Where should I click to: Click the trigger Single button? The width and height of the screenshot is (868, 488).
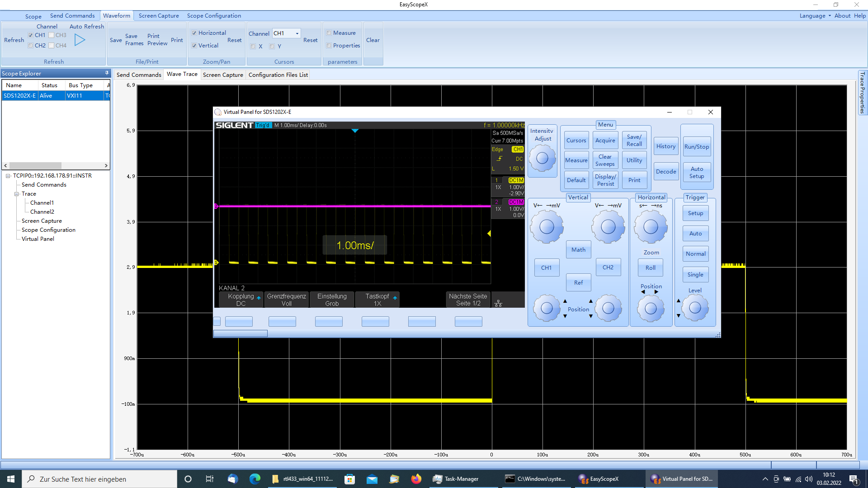tap(695, 275)
